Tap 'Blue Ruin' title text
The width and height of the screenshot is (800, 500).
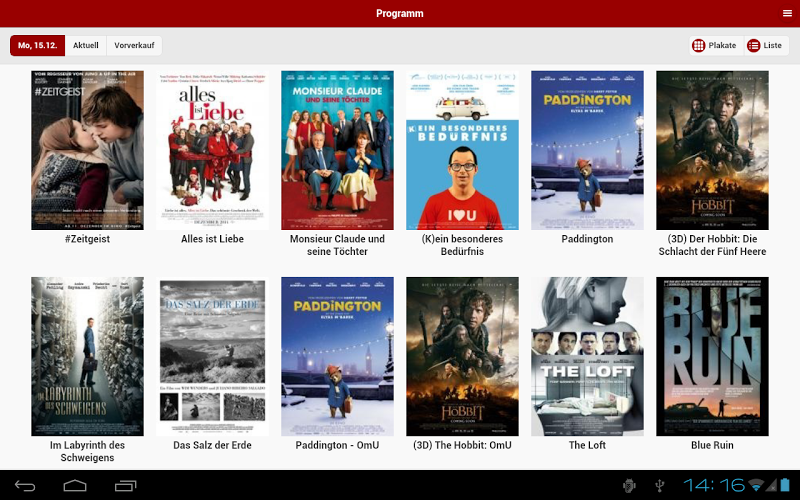tap(712, 445)
